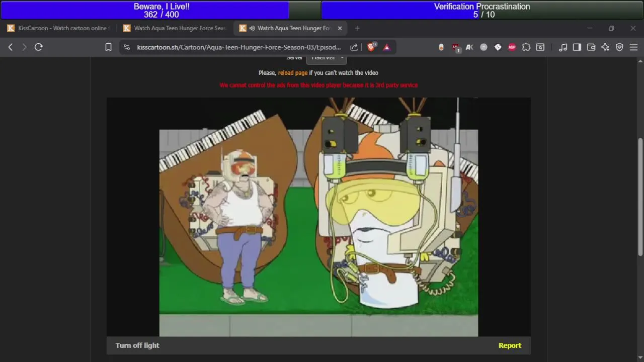Click the 'Beware, I Live!!' progress bar
The width and height of the screenshot is (644, 362).
[x=161, y=10]
